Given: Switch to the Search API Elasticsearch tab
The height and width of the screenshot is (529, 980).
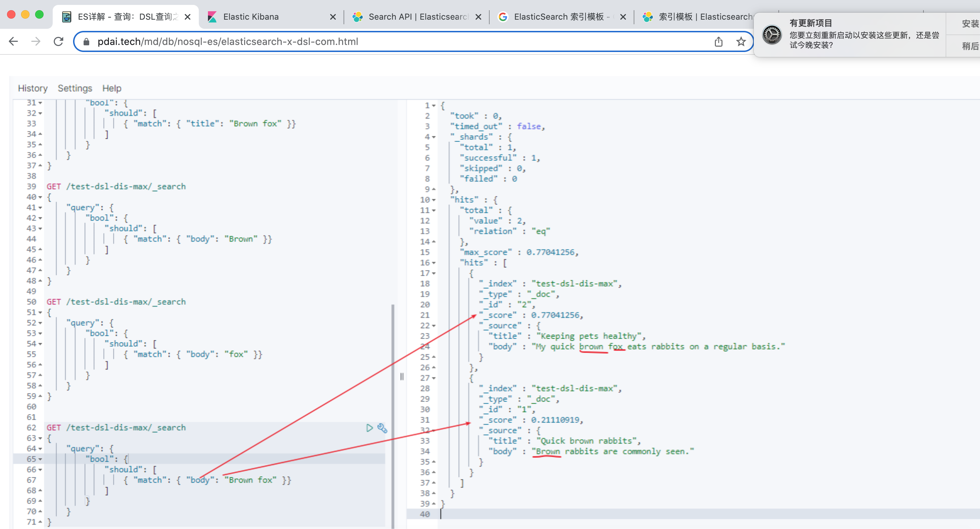Looking at the screenshot, I should coord(417,17).
